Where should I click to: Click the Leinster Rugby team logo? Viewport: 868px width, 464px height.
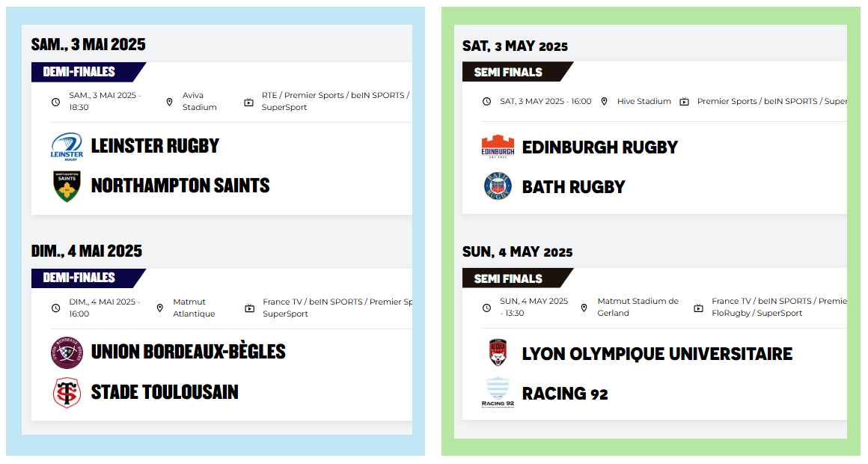pyautogui.click(x=67, y=146)
